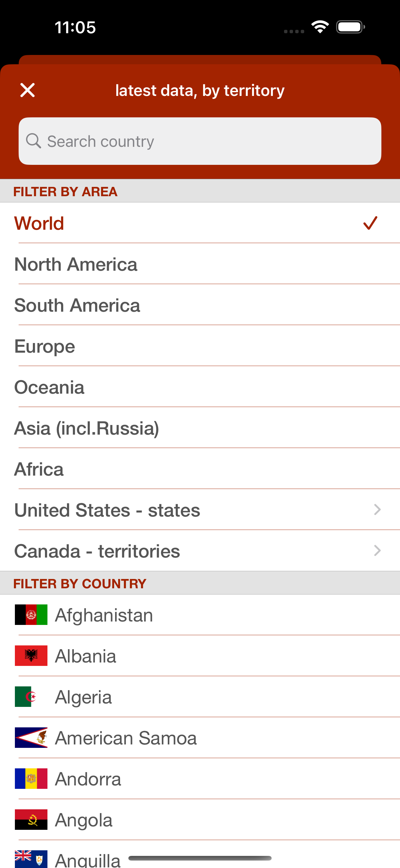
Task: Close the territory filter sheet
Action: pos(27,90)
